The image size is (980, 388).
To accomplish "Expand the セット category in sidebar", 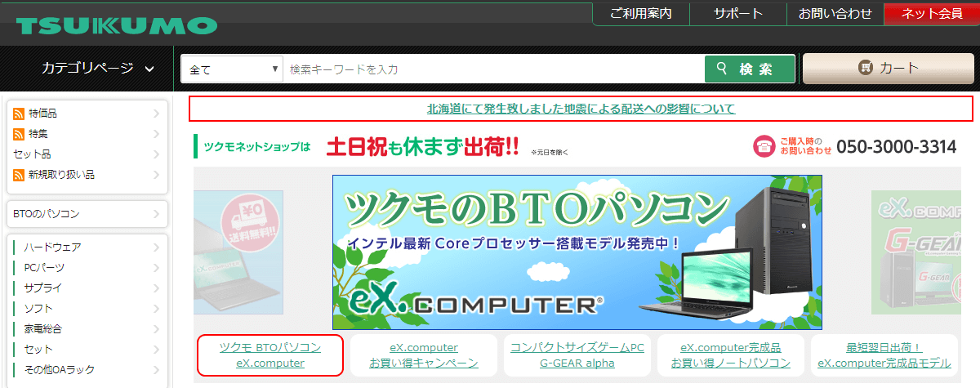I will pyautogui.click(x=87, y=349).
